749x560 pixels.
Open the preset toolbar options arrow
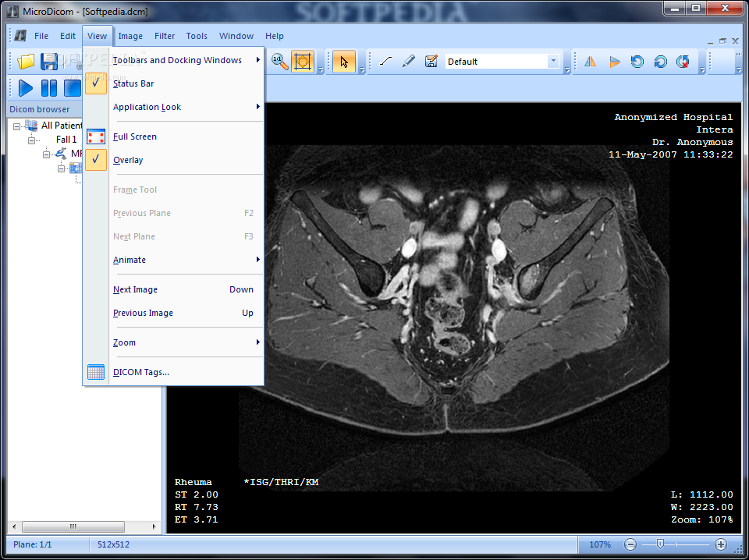tap(567, 69)
